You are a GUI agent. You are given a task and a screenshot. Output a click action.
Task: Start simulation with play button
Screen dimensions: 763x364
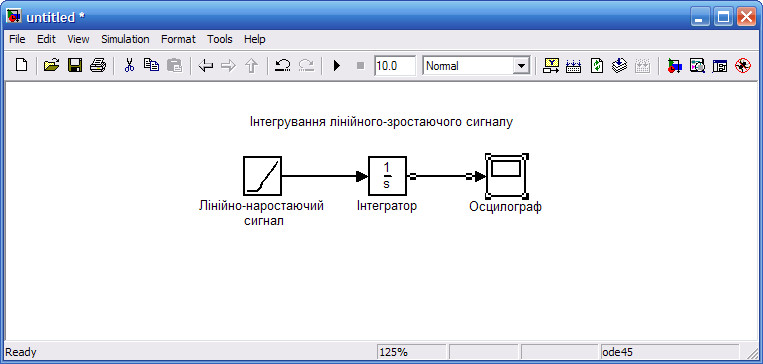[337, 65]
